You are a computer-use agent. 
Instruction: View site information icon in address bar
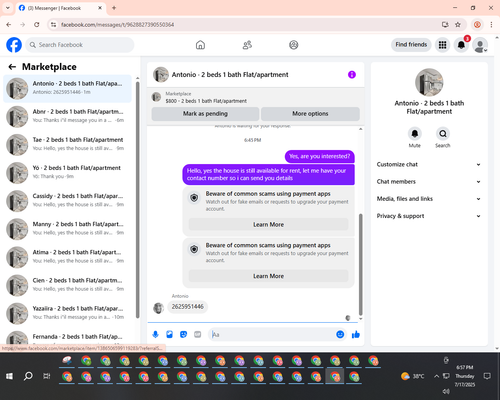pos(53,25)
